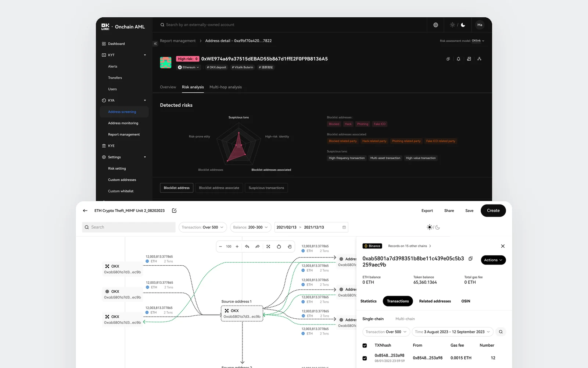Image resolution: width=588 pixels, height=368 pixels.
Task: Open the calendar icon in date range field
Action: pyautogui.click(x=344, y=227)
